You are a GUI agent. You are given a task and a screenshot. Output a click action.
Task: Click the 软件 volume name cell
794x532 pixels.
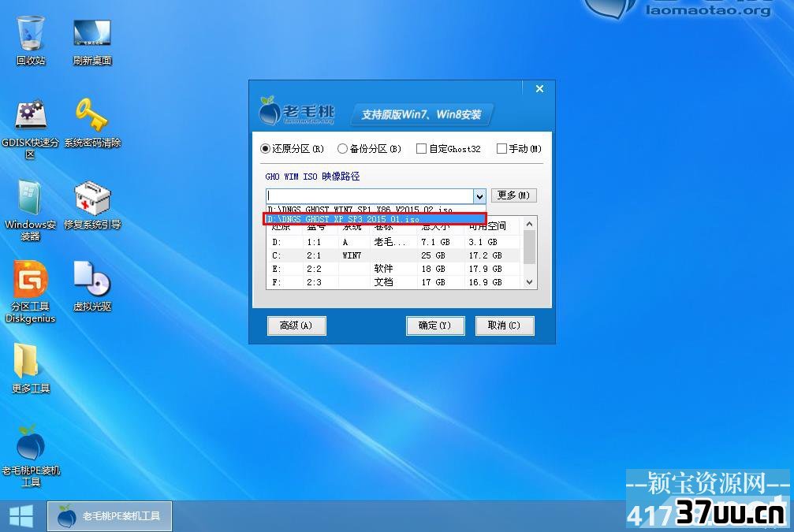pos(383,269)
